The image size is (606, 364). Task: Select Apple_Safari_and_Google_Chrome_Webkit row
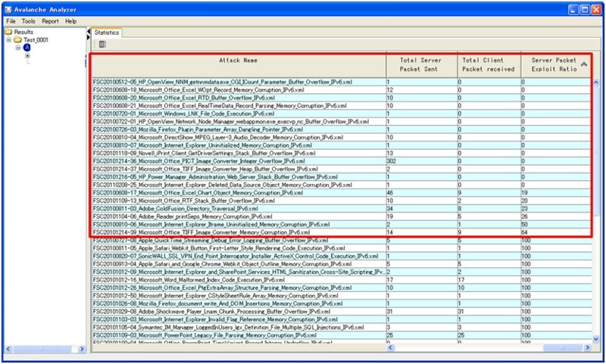342,264
